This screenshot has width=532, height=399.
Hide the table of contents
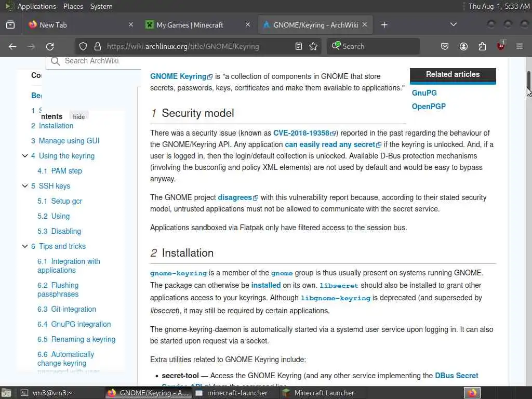click(x=79, y=117)
